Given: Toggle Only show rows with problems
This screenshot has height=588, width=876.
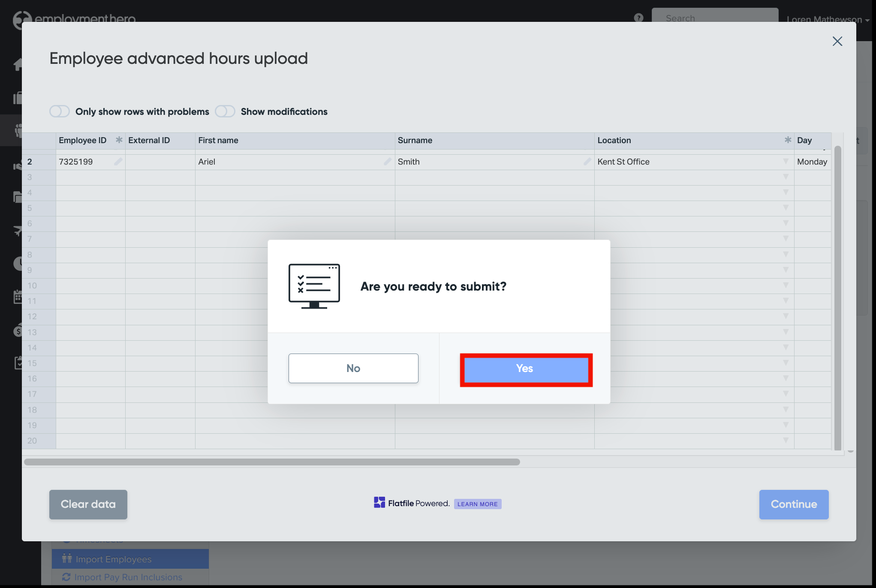Looking at the screenshot, I should pyautogui.click(x=60, y=111).
